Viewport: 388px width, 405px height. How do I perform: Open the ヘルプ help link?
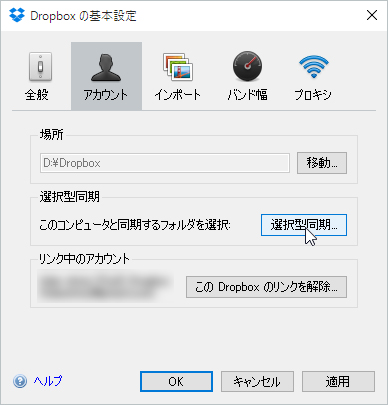48,381
